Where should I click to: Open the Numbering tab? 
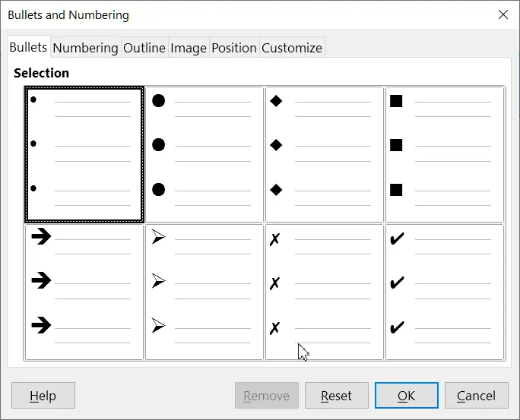[x=85, y=48]
